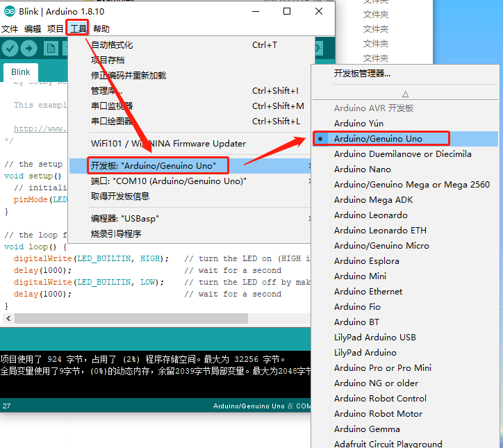Expand the 编程器 USBasp submenu
The height and width of the screenshot is (448, 503).
coord(190,219)
